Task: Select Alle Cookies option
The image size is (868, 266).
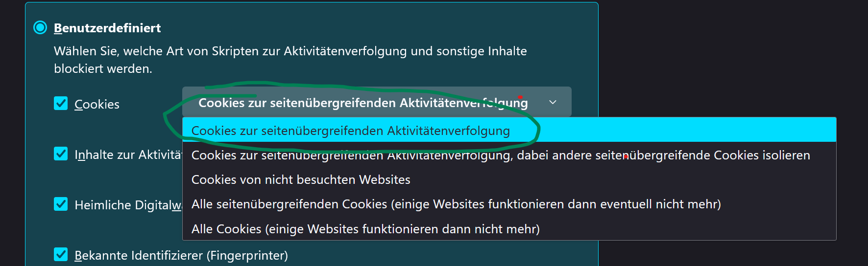Action: [x=509, y=228]
